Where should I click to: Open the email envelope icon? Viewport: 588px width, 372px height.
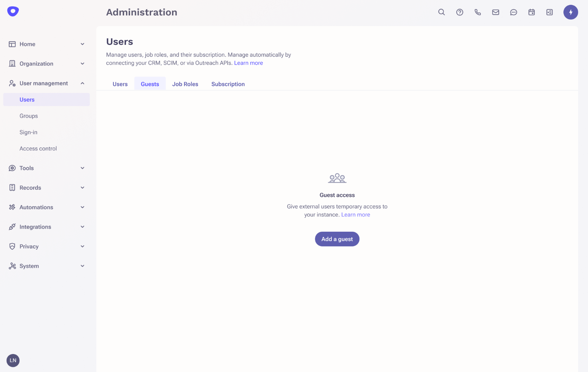coord(495,12)
